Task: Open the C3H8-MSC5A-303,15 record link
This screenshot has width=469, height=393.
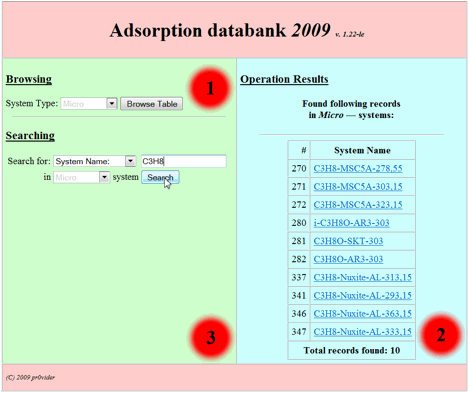Action: click(x=358, y=186)
